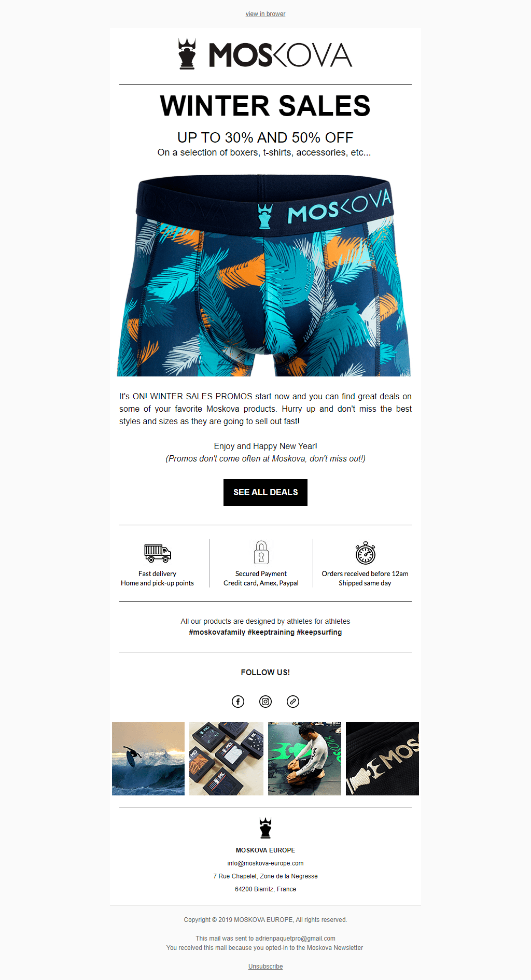531x980 pixels.
Task: Open the martial arts athlete photo thumbnail
Action: 304,759
